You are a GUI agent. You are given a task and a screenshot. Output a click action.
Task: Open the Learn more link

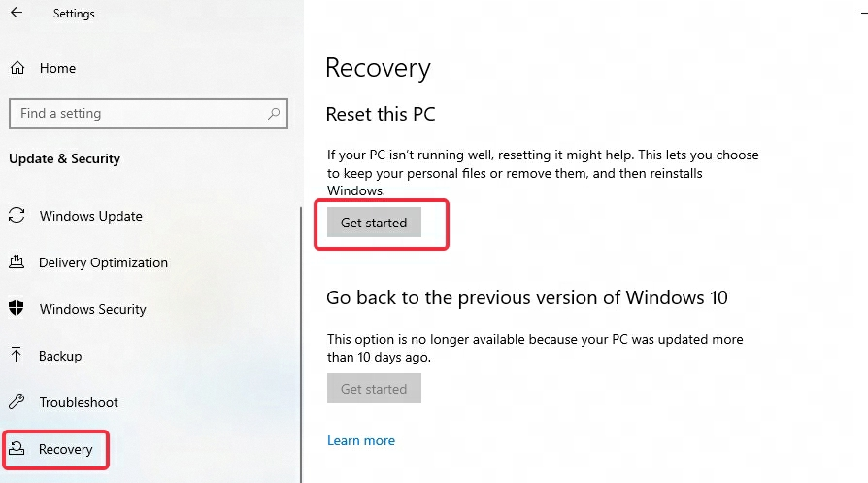point(361,440)
